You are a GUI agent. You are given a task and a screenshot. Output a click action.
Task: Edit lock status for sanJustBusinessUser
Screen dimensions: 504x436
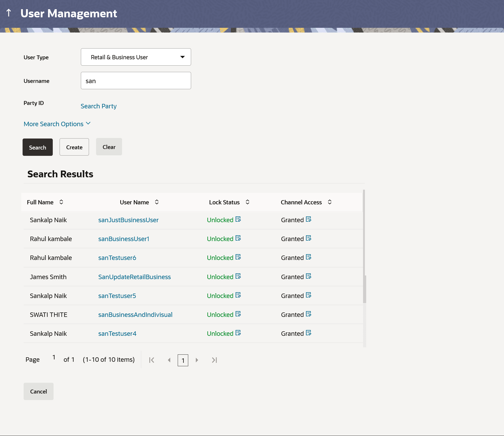pos(238,219)
